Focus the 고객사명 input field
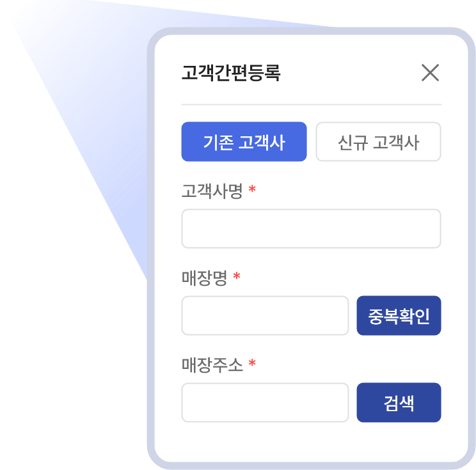The height and width of the screenshot is (470, 476). [x=311, y=228]
